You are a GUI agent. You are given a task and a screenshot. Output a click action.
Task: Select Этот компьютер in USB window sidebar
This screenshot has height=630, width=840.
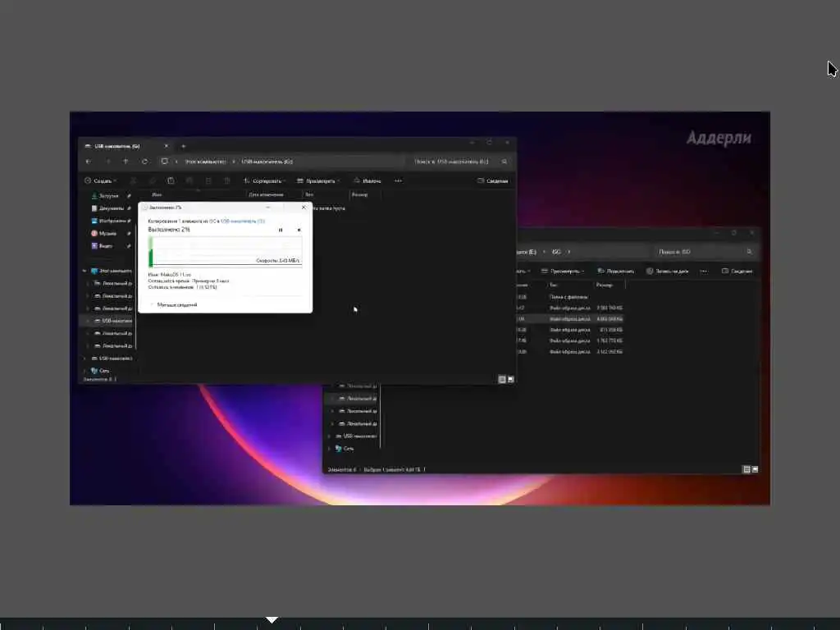(112, 271)
